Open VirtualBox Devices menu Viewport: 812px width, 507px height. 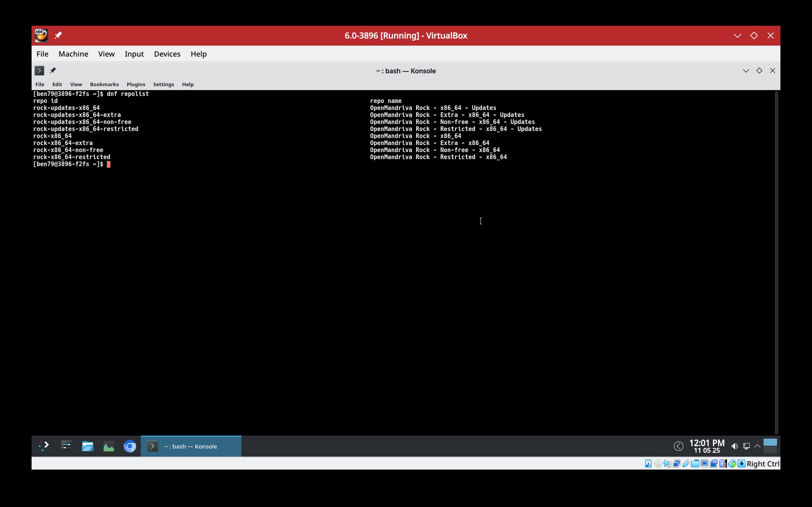pyautogui.click(x=167, y=54)
